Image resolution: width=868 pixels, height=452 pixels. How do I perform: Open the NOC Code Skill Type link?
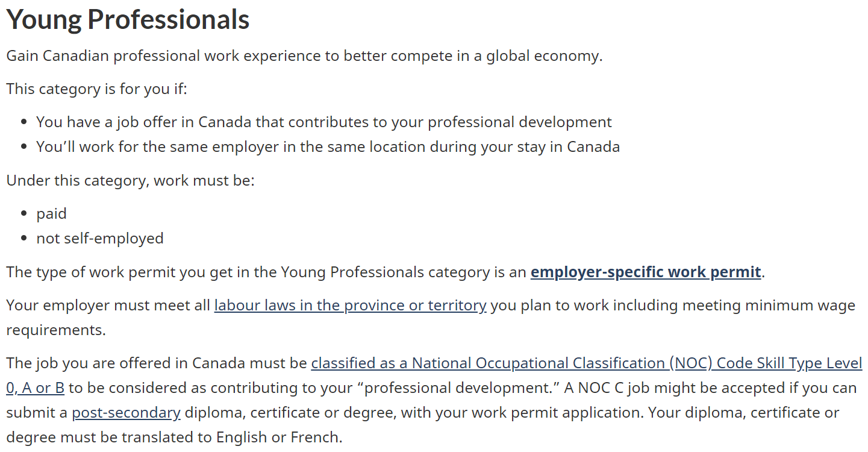point(586,363)
